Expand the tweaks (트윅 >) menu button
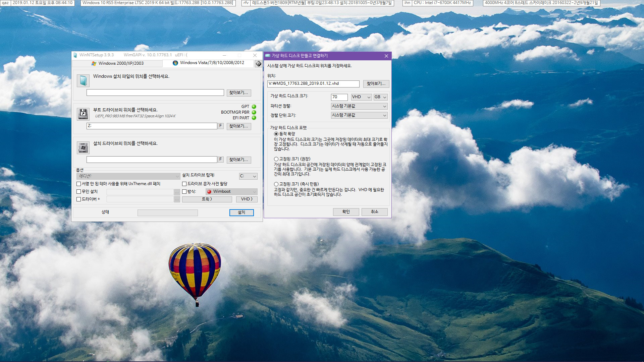This screenshot has width=644, height=362. pyautogui.click(x=207, y=199)
